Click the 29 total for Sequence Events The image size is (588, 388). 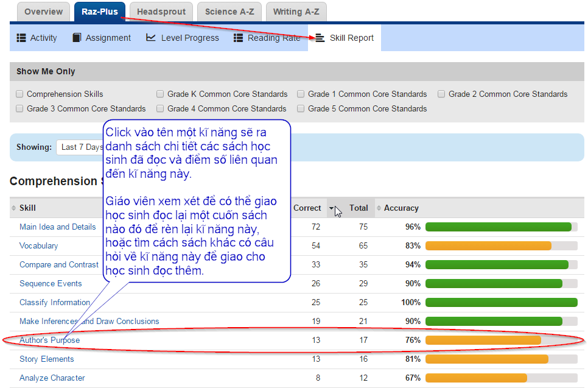[x=363, y=283]
